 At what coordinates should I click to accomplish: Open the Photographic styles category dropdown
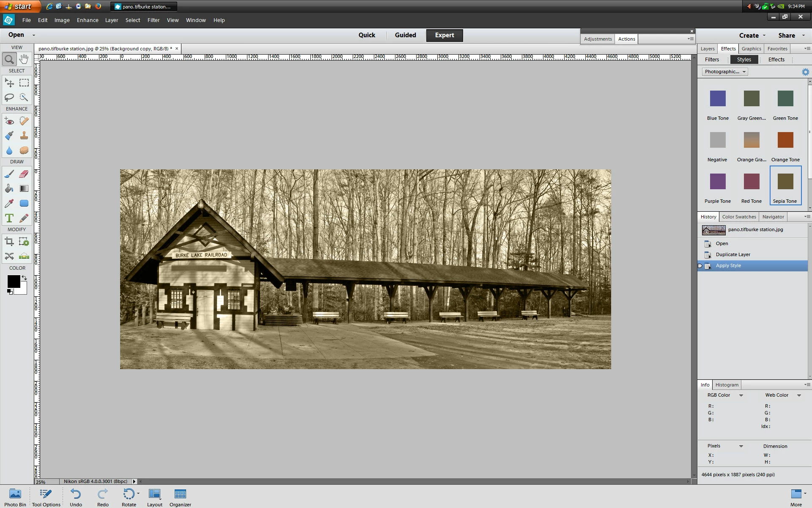pos(725,72)
